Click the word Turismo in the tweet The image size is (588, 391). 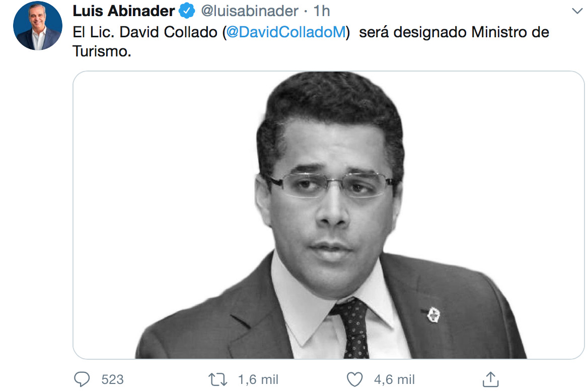click(x=102, y=51)
